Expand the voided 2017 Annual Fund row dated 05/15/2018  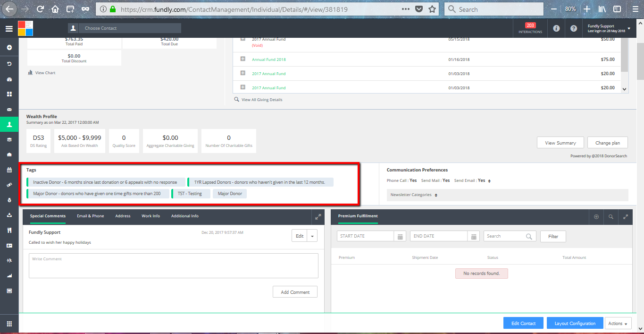pos(243,39)
